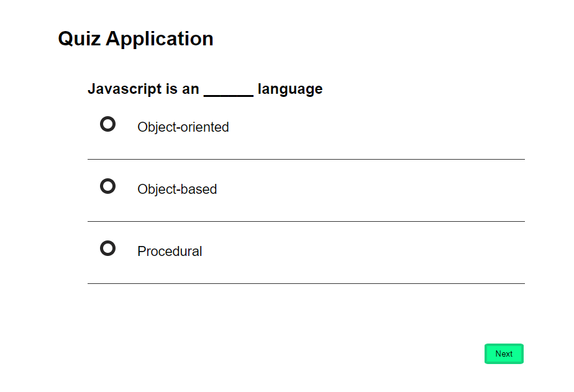Click the "Quiz Application" page heading
The height and width of the screenshot is (392, 574).
coord(135,39)
